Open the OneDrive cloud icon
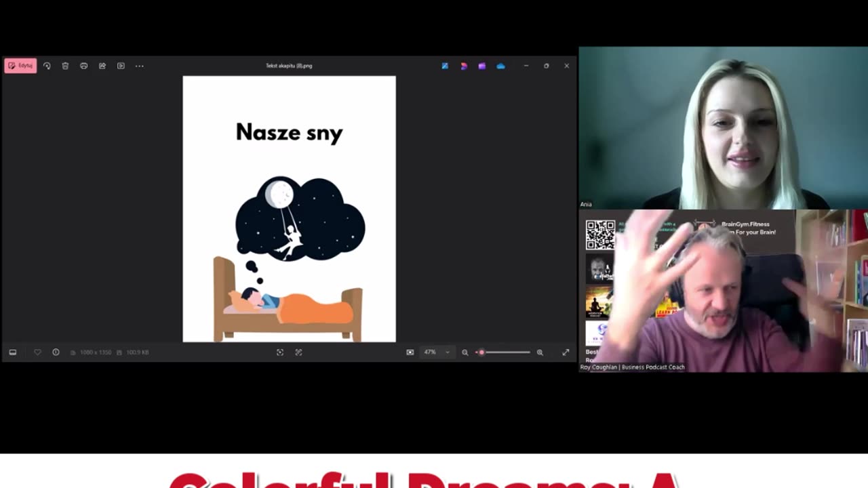 (500, 66)
